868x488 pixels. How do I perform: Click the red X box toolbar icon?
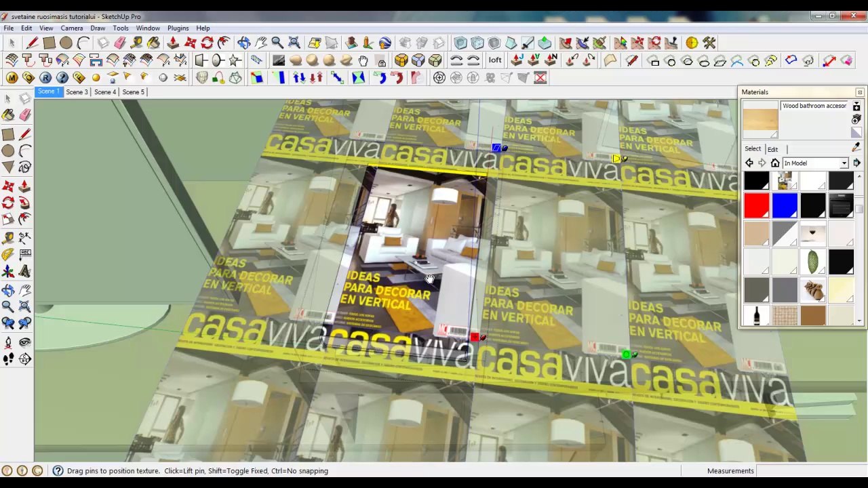pyautogui.click(x=540, y=78)
